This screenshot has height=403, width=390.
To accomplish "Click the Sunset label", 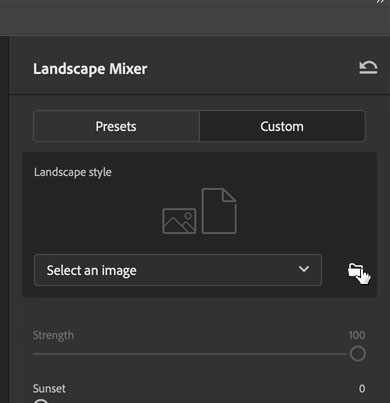I will (49, 389).
